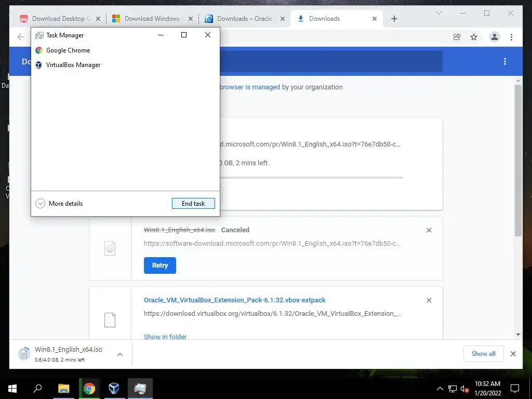Go back with the Chrome back arrow
The height and width of the screenshot is (399, 532).
tap(21, 37)
